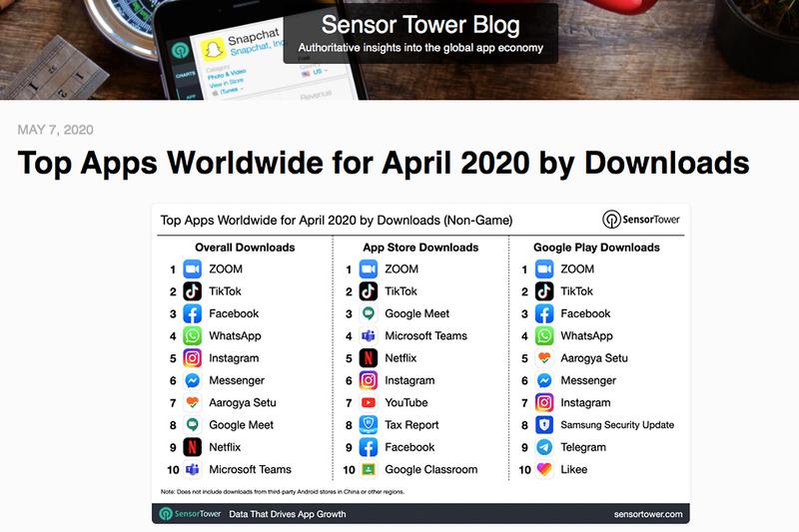Viewport: 799px width, 532px height.
Task: Click the YouTube icon in App Store Downloads
Action: 369,402
